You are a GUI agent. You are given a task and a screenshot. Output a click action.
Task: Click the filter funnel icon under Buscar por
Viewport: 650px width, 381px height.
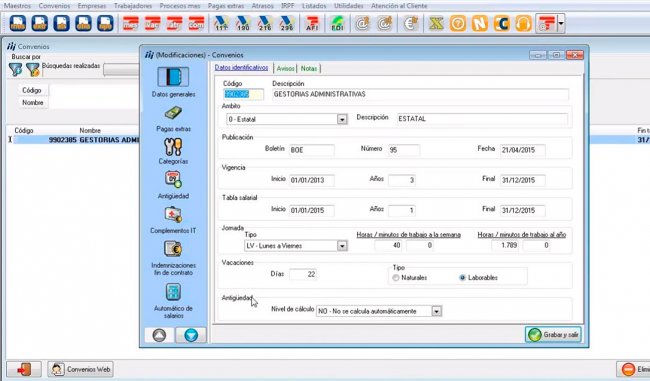tap(16, 69)
